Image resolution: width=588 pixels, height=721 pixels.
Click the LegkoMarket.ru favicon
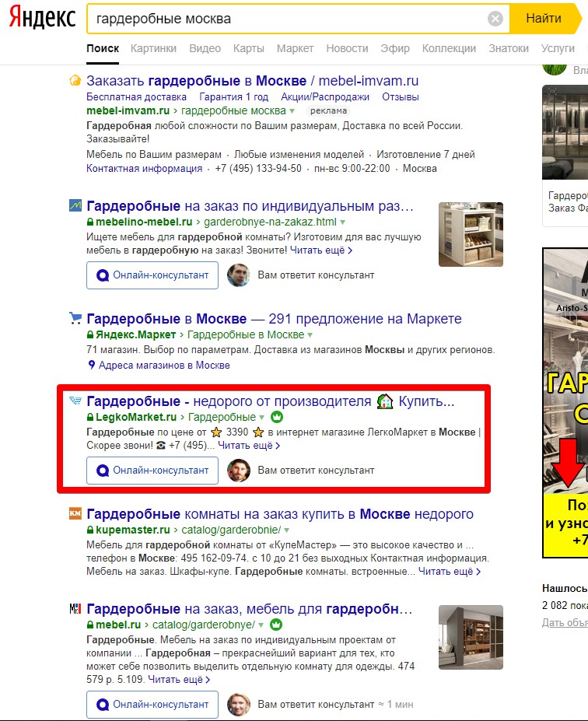tap(75, 401)
